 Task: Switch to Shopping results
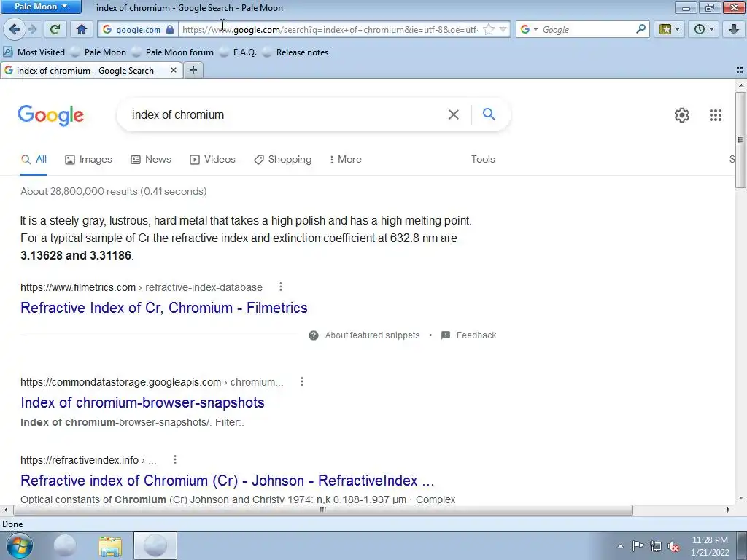click(283, 159)
